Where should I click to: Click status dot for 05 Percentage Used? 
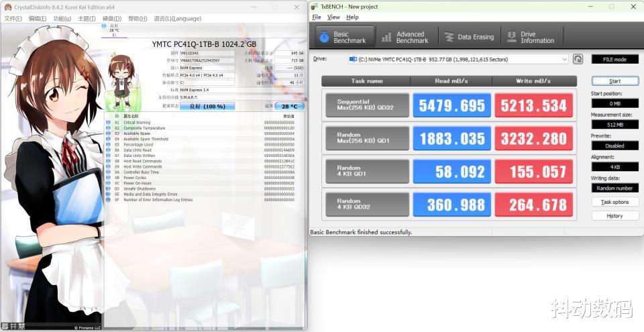click(108, 145)
